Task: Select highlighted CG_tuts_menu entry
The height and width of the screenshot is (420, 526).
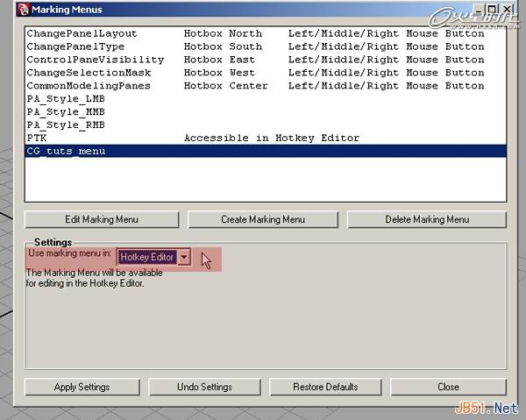Action: point(266,152)
